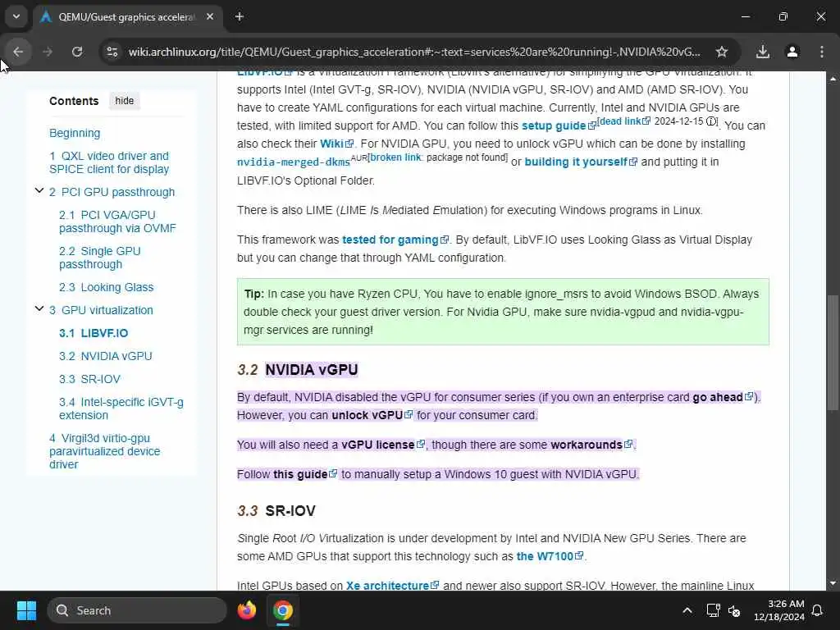Open the muted volume tray icon
840x630 pixels.
click(x=734, y=610)
